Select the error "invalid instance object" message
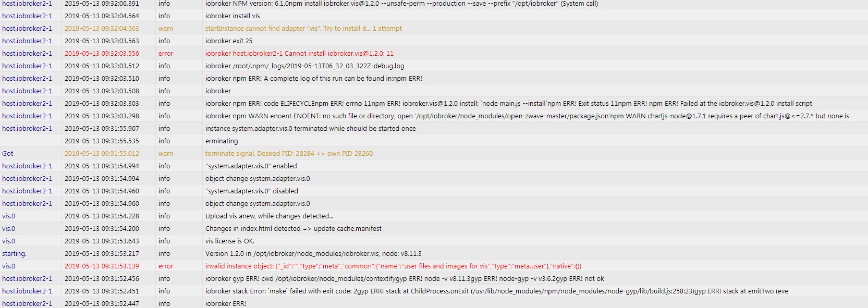The width and height of the screenshot is (868, 308). 393,266
